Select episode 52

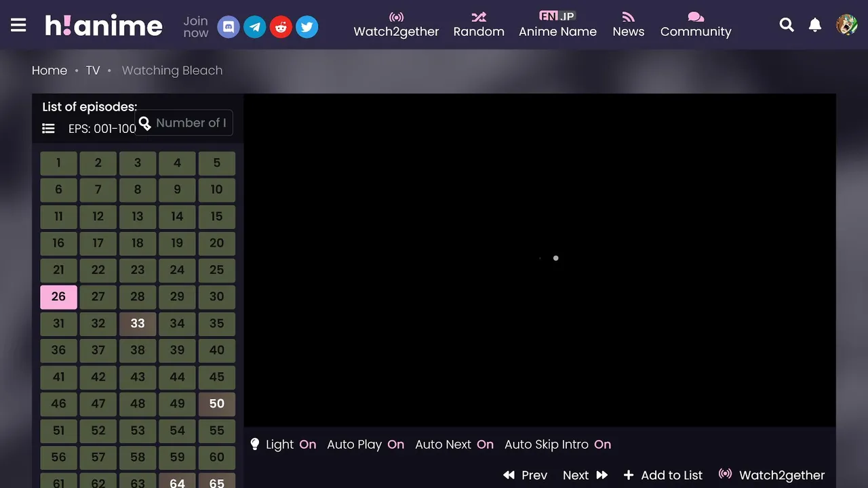coord(98,430)
